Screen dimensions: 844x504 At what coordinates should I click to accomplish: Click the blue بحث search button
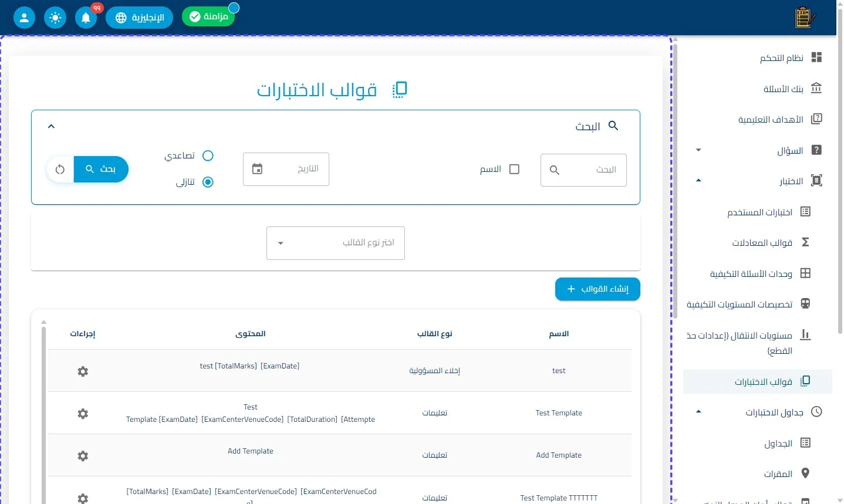coord(101,169)
